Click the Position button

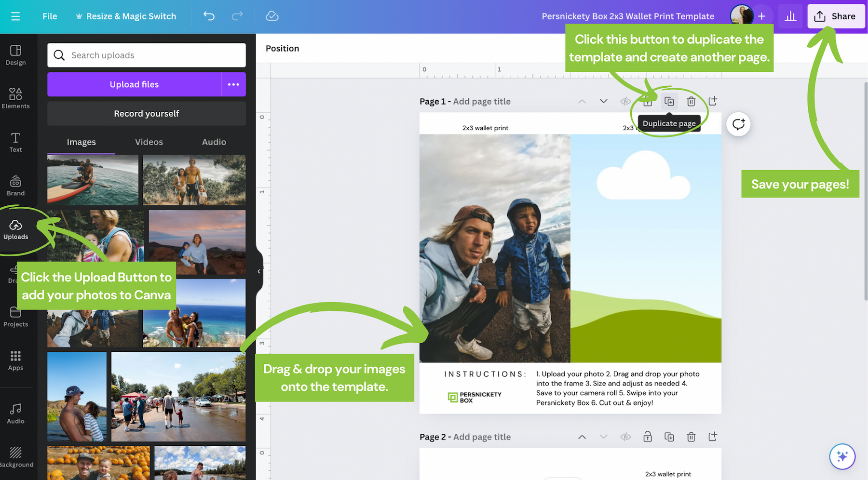[x=283, y=48]
